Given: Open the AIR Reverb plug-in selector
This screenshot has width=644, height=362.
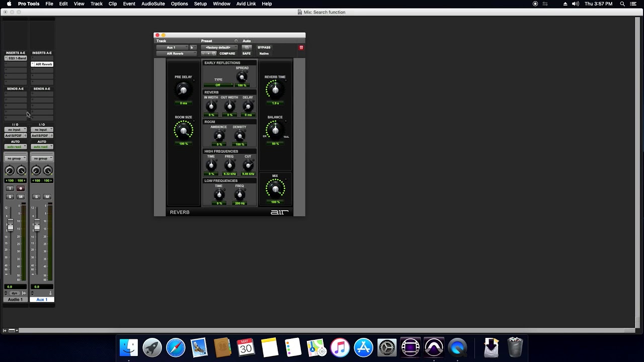Looking at the screenshot, I should pyautogui.click(x=176, y=53).
